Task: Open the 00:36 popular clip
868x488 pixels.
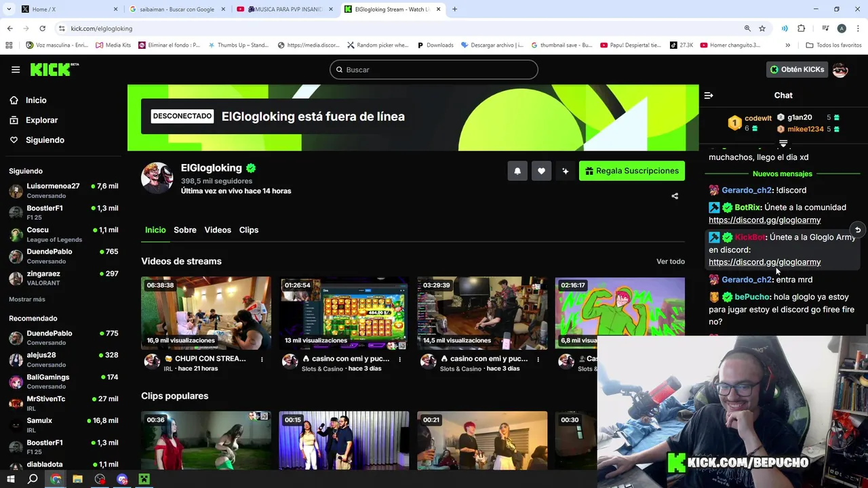Action: [x=206, y=440]
